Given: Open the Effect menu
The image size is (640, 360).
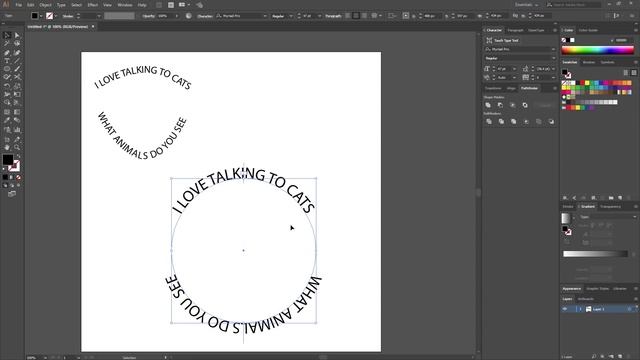Looking at the screenshot, I should [x=93, y=5].
